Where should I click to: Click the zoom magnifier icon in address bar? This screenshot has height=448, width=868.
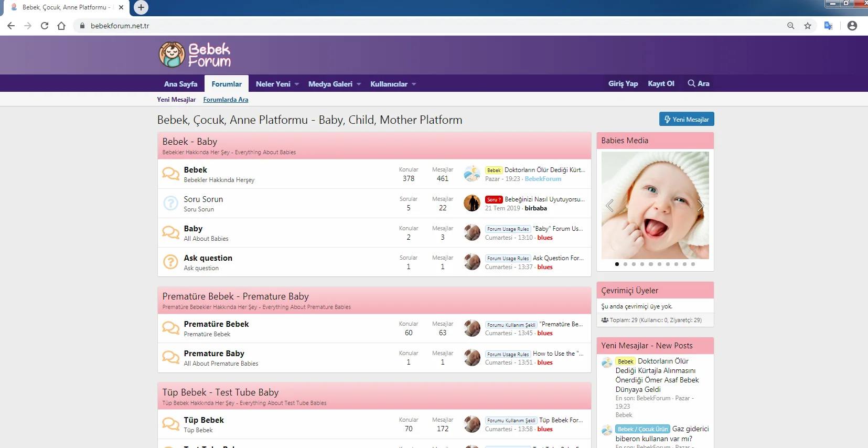click(791, 26)
